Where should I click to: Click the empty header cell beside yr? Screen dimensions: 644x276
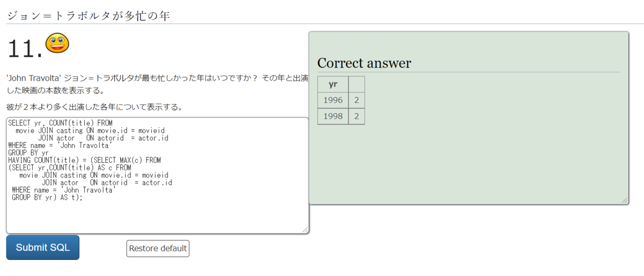[x=356, y=84]
